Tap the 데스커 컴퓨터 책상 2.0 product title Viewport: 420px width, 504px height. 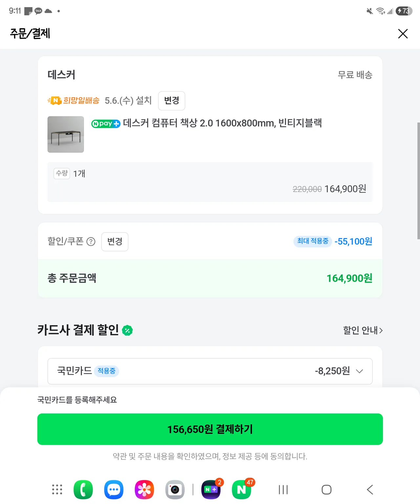[x=222, y=123]
